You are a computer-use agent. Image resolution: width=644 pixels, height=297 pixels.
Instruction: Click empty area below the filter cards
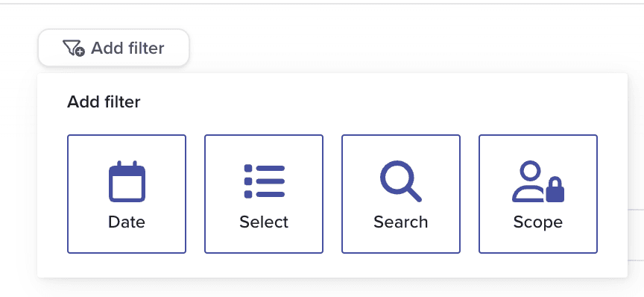point(332,266)
